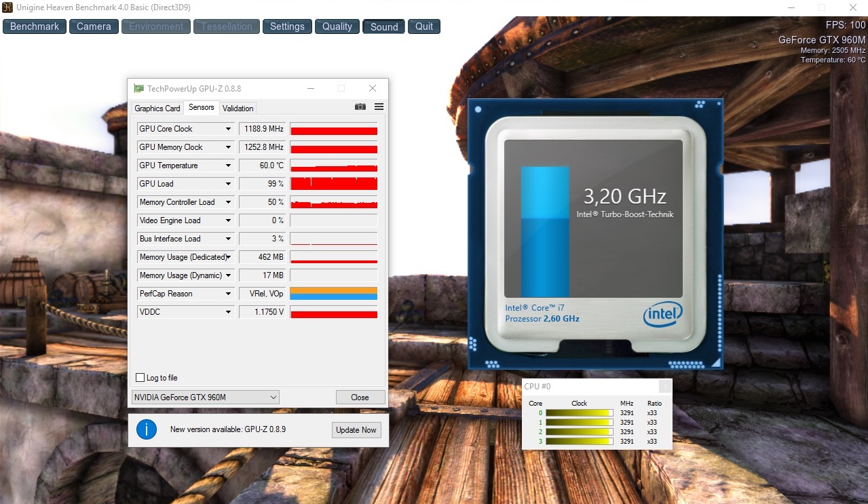868x504 pixels.
Task: Open the Quality menu in Heaven
Action: point(337,26)
